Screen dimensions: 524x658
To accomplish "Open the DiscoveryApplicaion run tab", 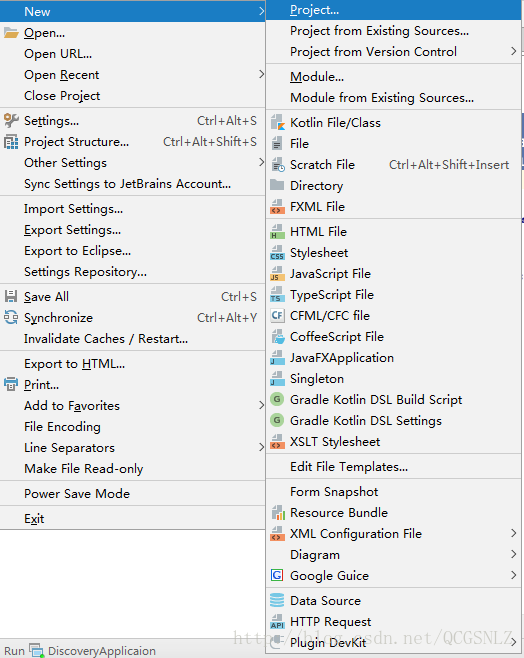I will [94, 650].
